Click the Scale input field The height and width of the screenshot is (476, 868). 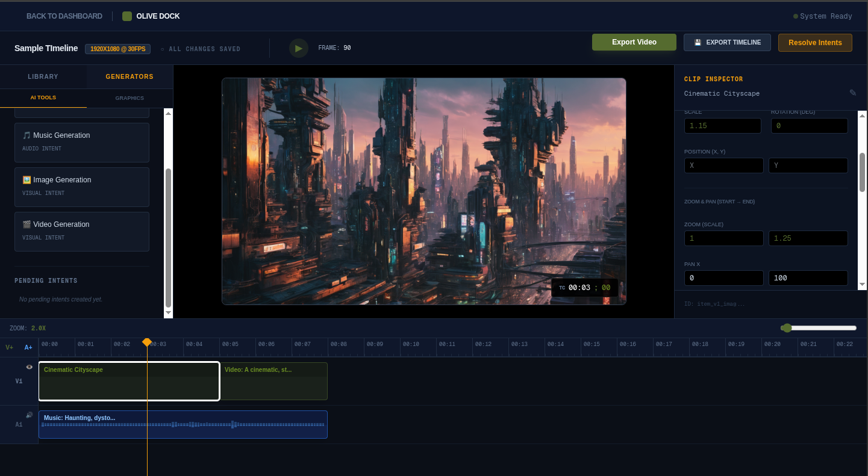722,126
